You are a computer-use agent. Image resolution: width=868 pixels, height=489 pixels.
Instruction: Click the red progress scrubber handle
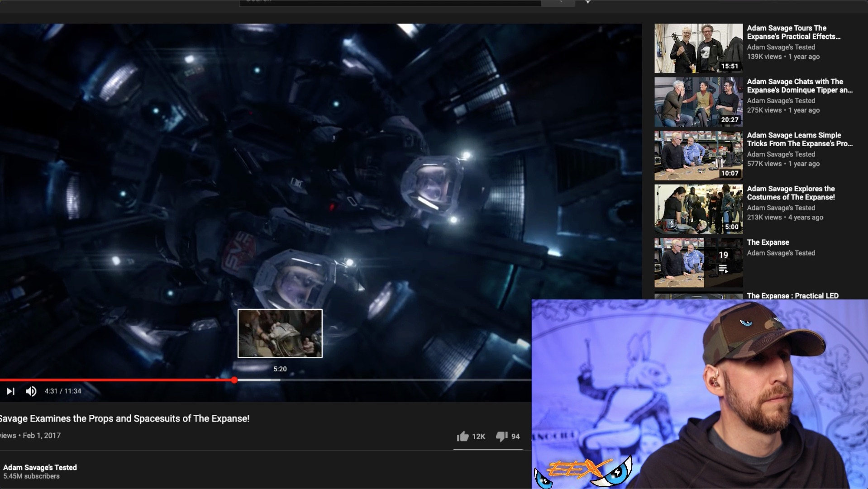(x=234, y=380)
